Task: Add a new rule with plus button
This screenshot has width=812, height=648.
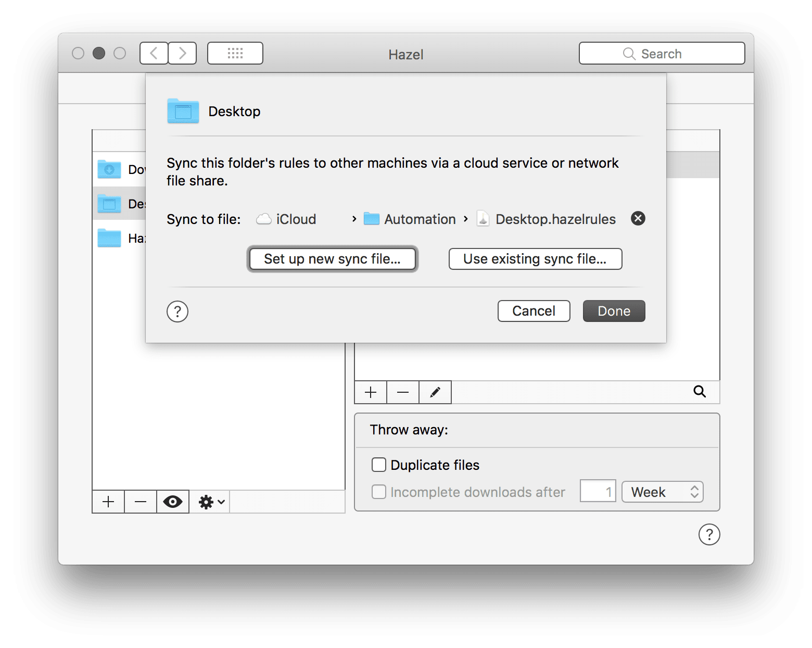Action: (x=371, y=392)
